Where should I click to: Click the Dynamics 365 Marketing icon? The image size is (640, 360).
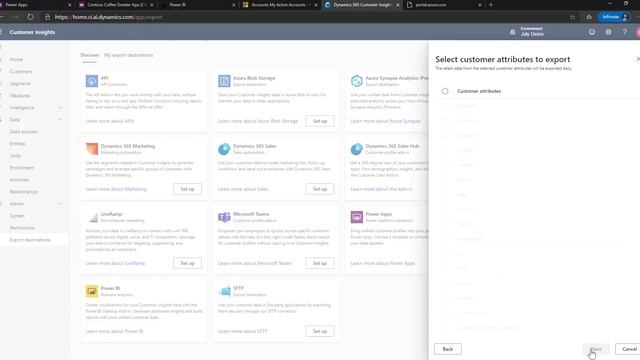[x=92, y=149]
